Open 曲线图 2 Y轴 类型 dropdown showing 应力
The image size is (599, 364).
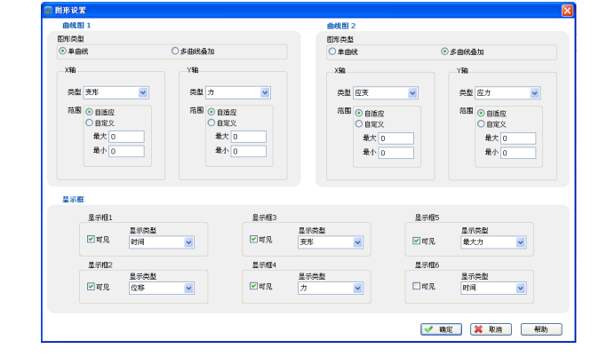[x=534, y=93]
